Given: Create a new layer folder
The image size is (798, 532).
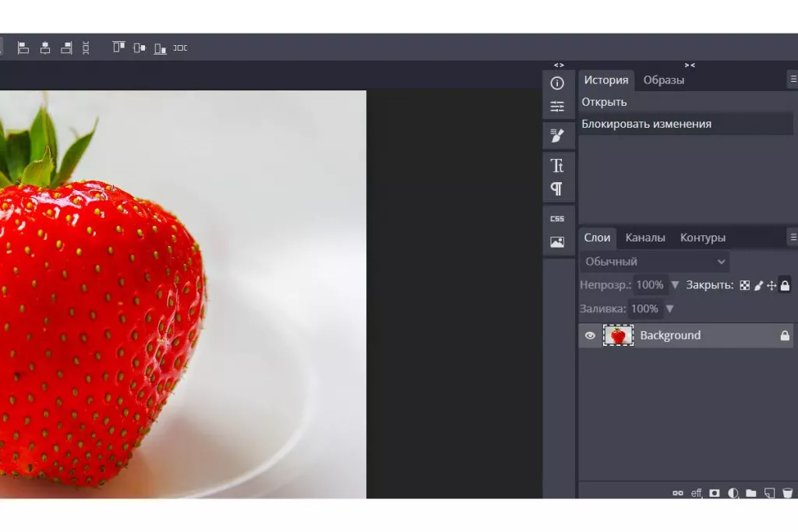Looking at the screenshot, I should pos(751,493).
